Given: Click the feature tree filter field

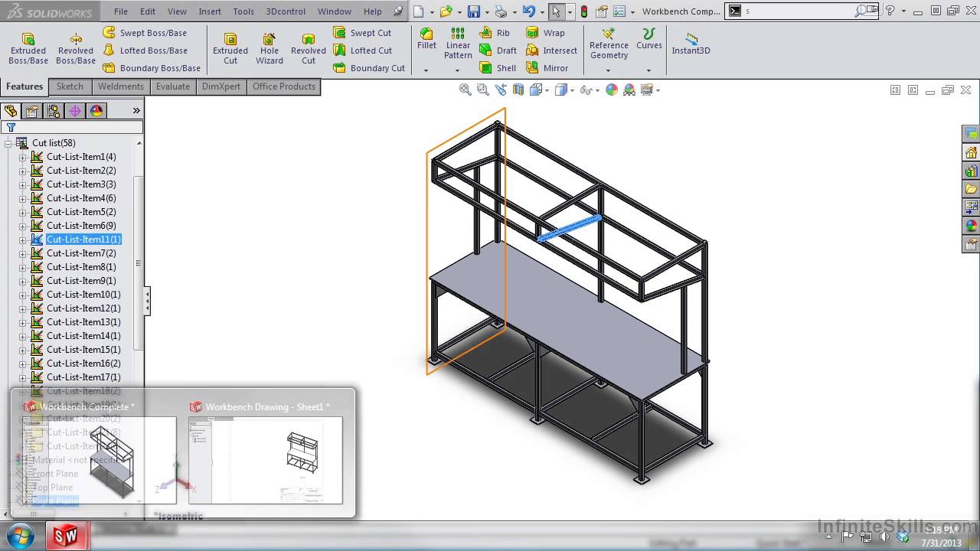Looking at the screenshot, I should point(72,127).
